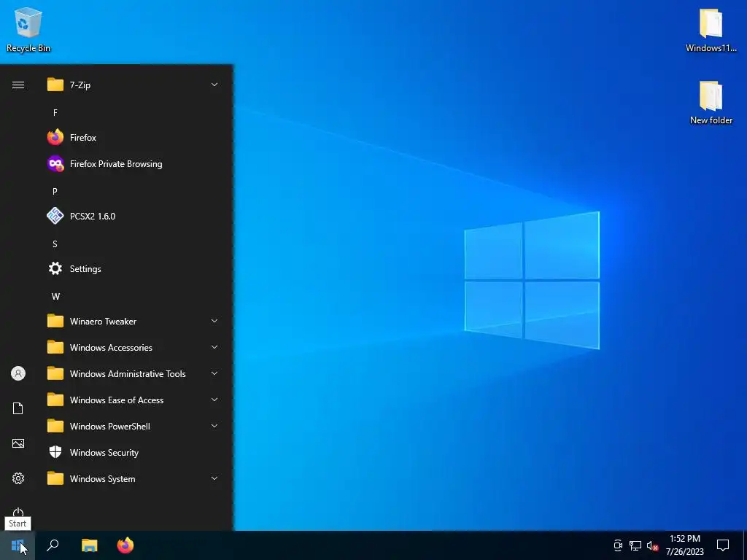Click the Settings gear in Start sidebar
The width and height of the screenshot is (747, 560).
click(x=18, y=478)
